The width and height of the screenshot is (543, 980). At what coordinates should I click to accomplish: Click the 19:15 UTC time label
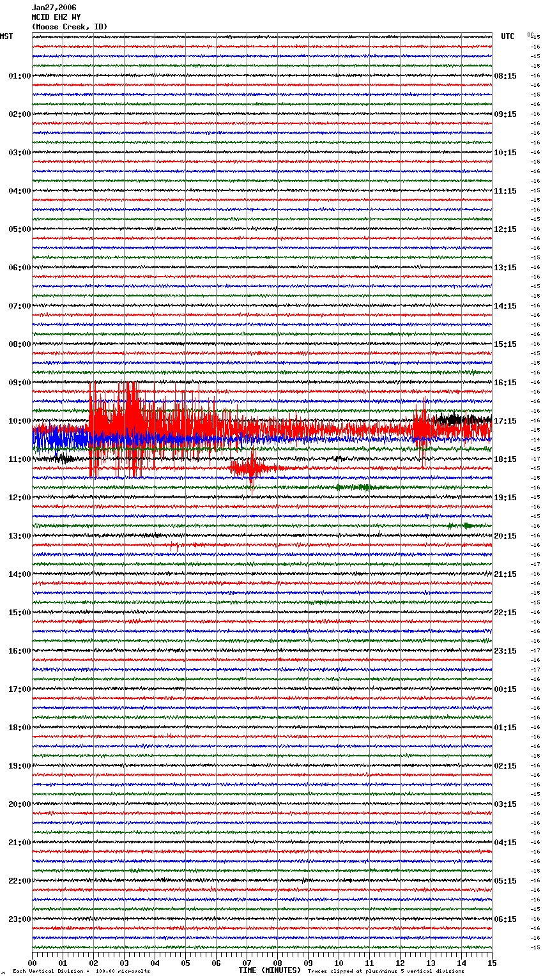coord(505,498)
